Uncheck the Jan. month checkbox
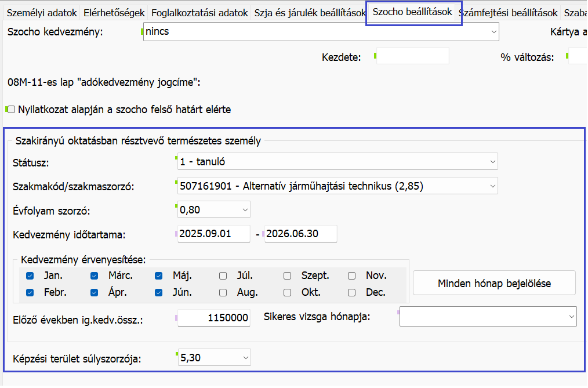The height and width of the screenshot is (388, 588). (30, 276)
